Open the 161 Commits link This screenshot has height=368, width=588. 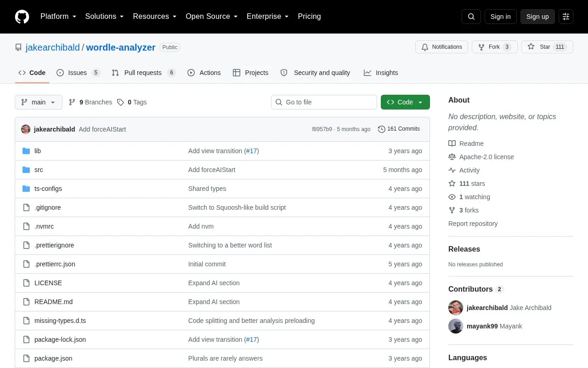tap(399, 129)
